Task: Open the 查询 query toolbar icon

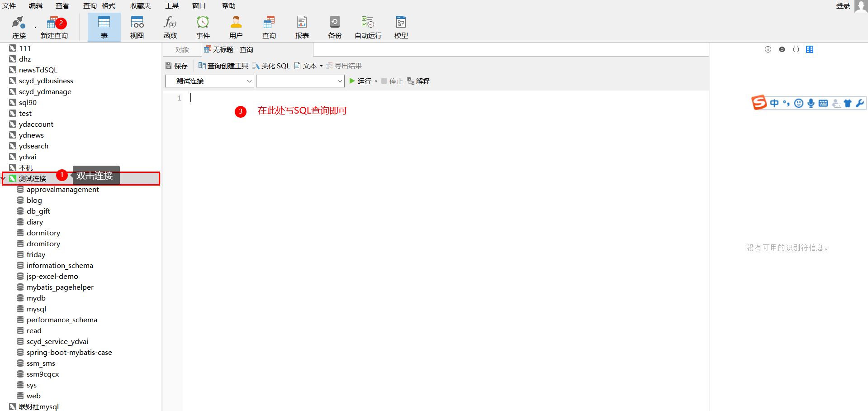Action: (x=269, y=27)
